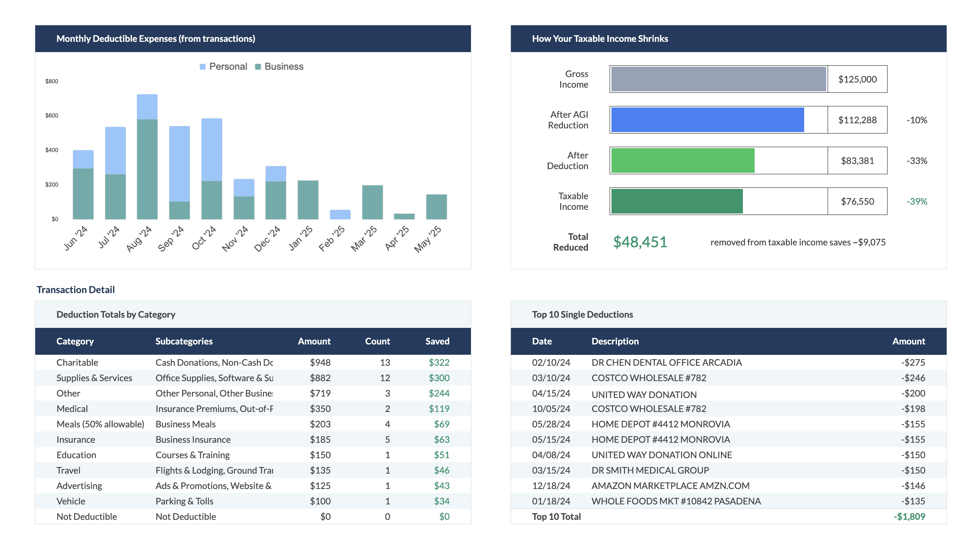Select the Feb '25 bar in chart
The height and width of the screenshot is (551, 980).
pyautogui.click(x=340, y=215)
